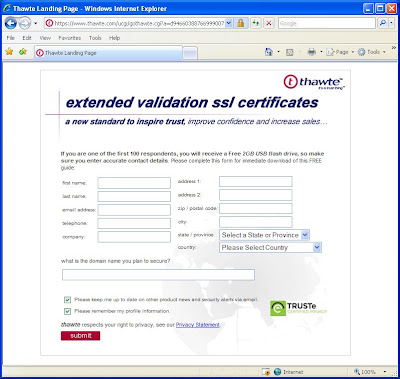
Task: Select the Thawte Landing Page tab
Action: pyautogui.click(x=108, y=53)
